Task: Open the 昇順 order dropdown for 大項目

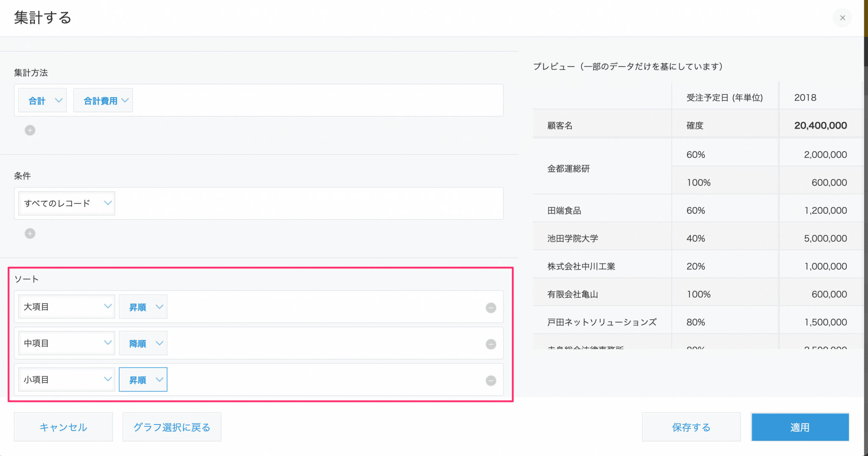Action: click(x=143, y=307)
